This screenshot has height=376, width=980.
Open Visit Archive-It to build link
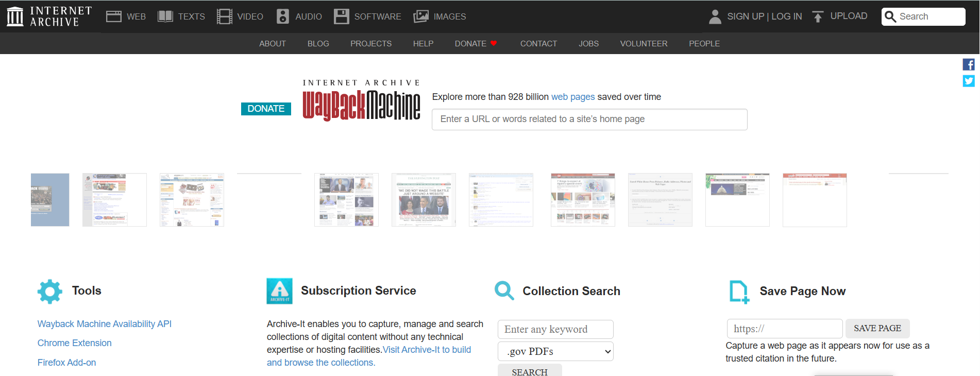point(427,350)
